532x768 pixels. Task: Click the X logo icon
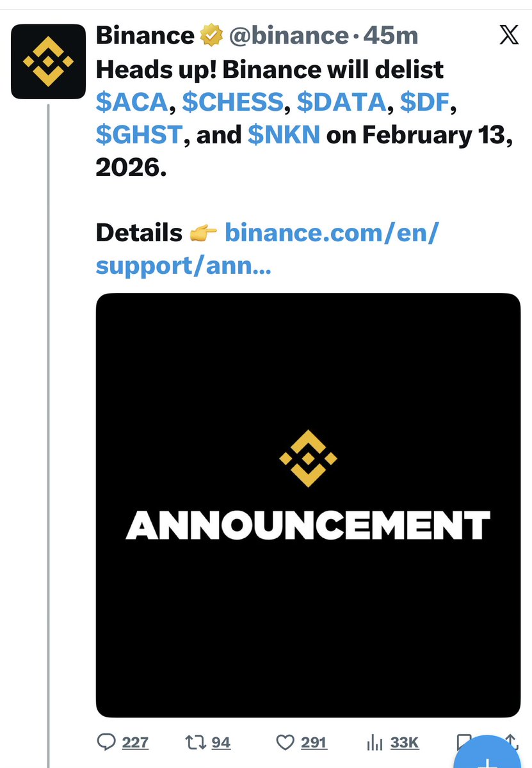tap(509, 36)
